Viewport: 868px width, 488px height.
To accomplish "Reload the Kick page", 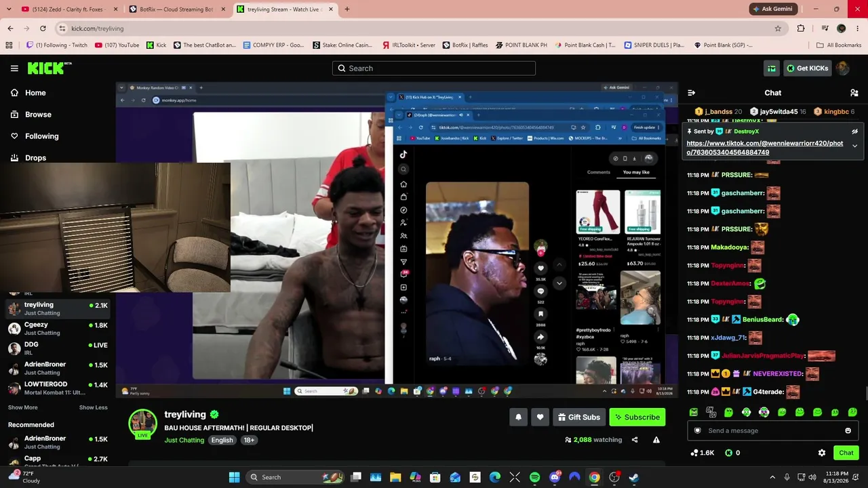I will click(x=43, y=28).
